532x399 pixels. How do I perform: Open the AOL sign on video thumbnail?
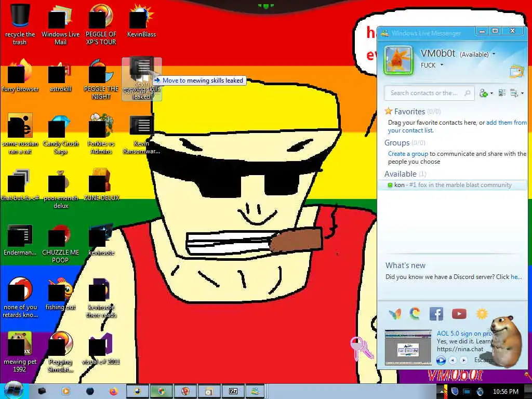pos(408,347)
